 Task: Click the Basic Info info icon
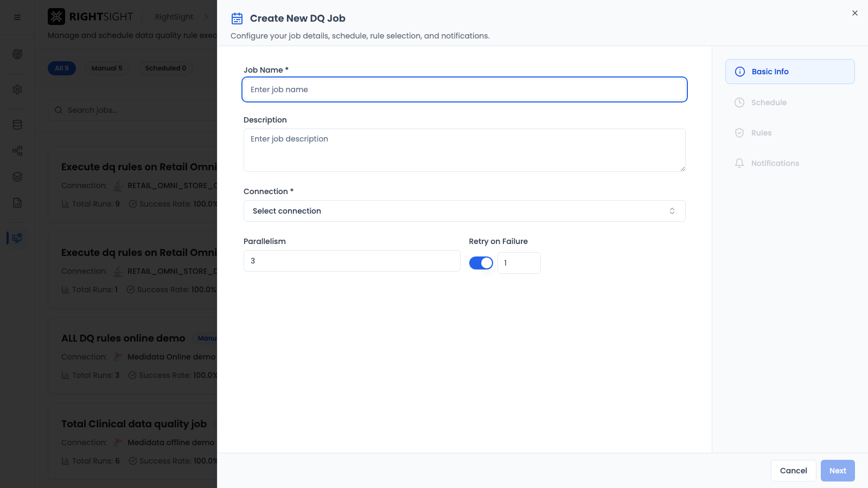tap(740, 72)
